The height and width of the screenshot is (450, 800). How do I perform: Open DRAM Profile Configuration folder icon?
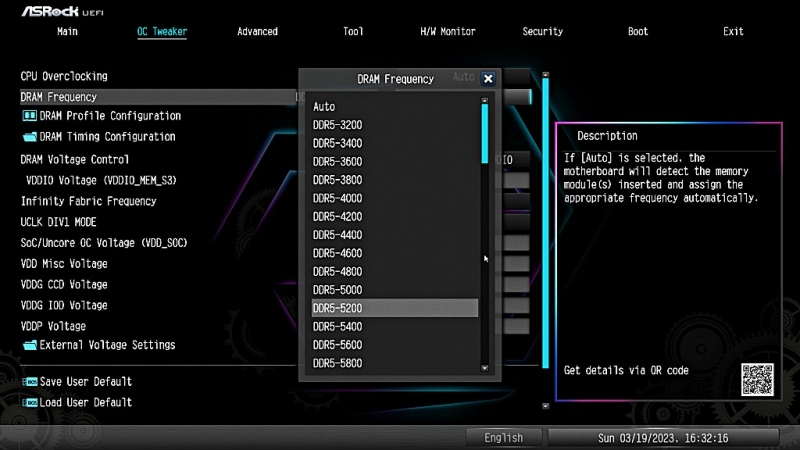(29, 116)
